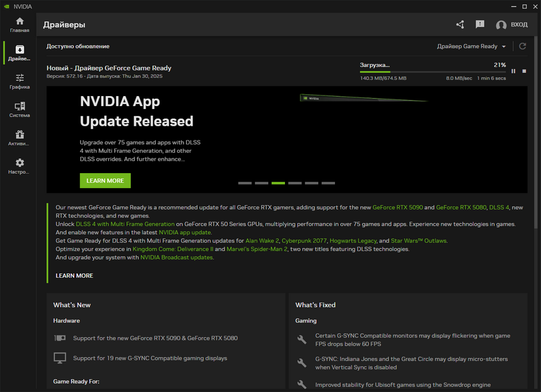Click LEARN MORE below the release notes
Image resolution: width=541 pixels, height=392 pixels.
point(75,276)
